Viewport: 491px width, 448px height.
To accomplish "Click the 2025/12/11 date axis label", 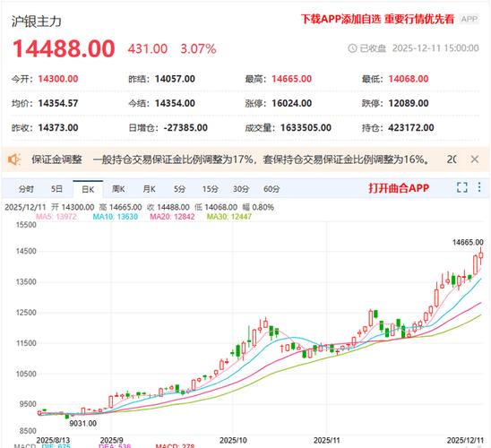I will [465, 441].
